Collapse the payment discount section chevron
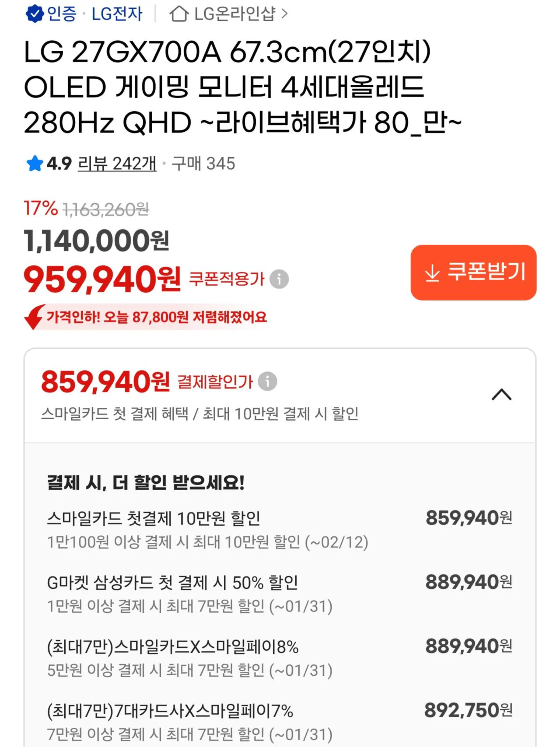The image size is (560, 747). click(501, 394)
